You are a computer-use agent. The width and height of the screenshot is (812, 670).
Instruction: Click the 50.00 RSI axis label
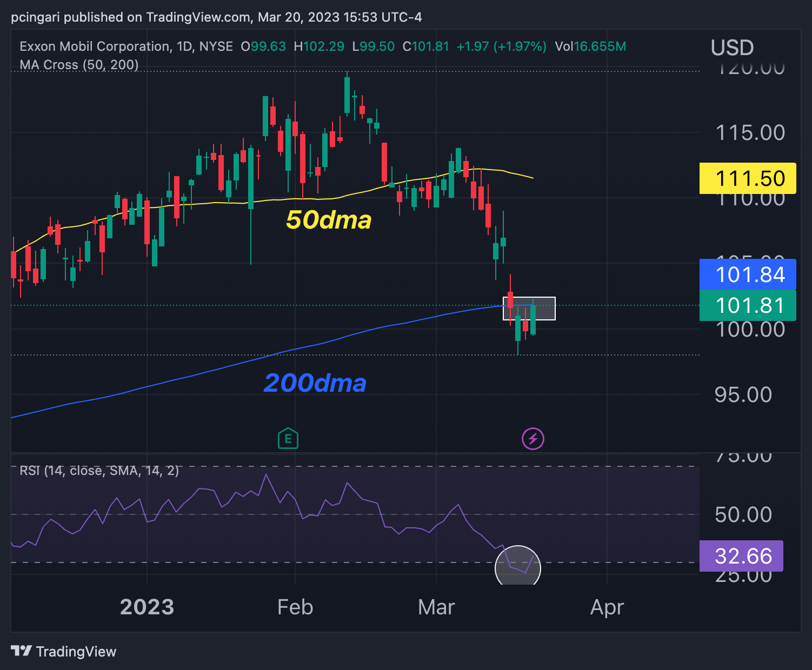click(743, 514)
